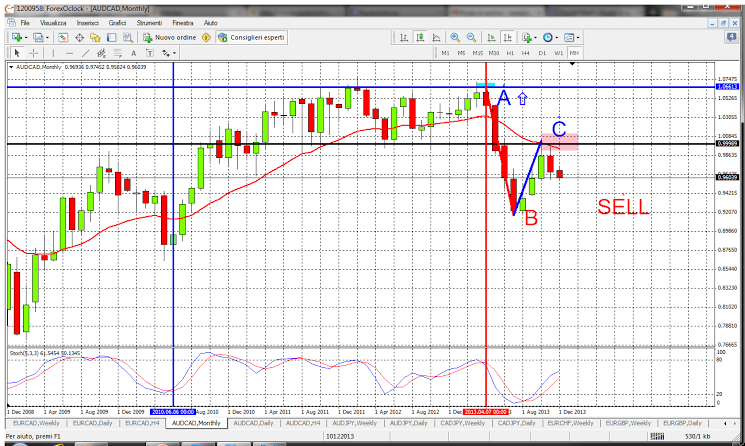This screenshot has height=446, width=745.
Task: Open the new chart icon
Action: click(16, 37)
